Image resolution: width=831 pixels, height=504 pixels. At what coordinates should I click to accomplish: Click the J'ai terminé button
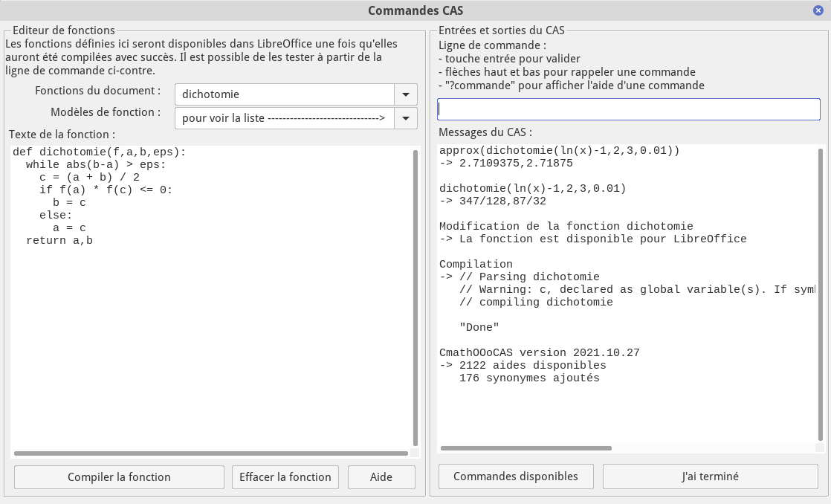point(710,476)
